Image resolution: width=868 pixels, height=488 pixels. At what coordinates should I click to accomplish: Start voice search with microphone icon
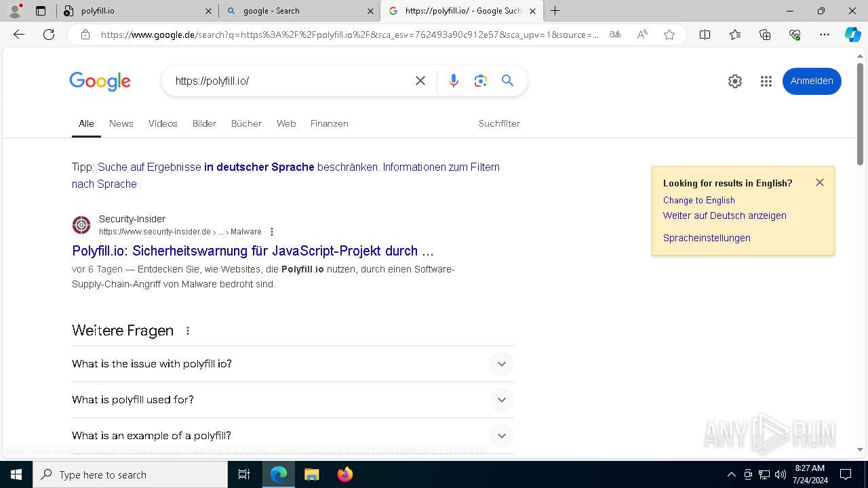[454, 81]
